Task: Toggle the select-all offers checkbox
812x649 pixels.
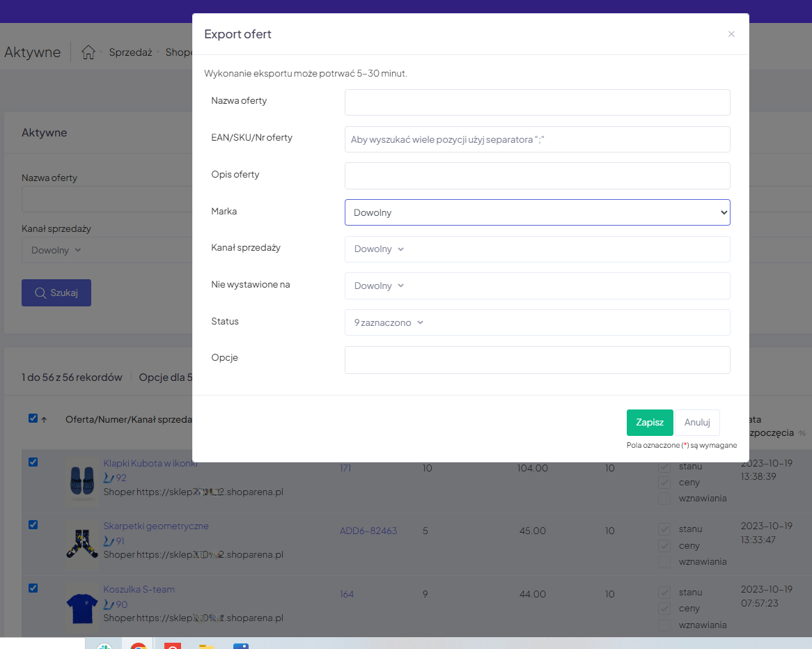Action: click(x=33, y=419)
